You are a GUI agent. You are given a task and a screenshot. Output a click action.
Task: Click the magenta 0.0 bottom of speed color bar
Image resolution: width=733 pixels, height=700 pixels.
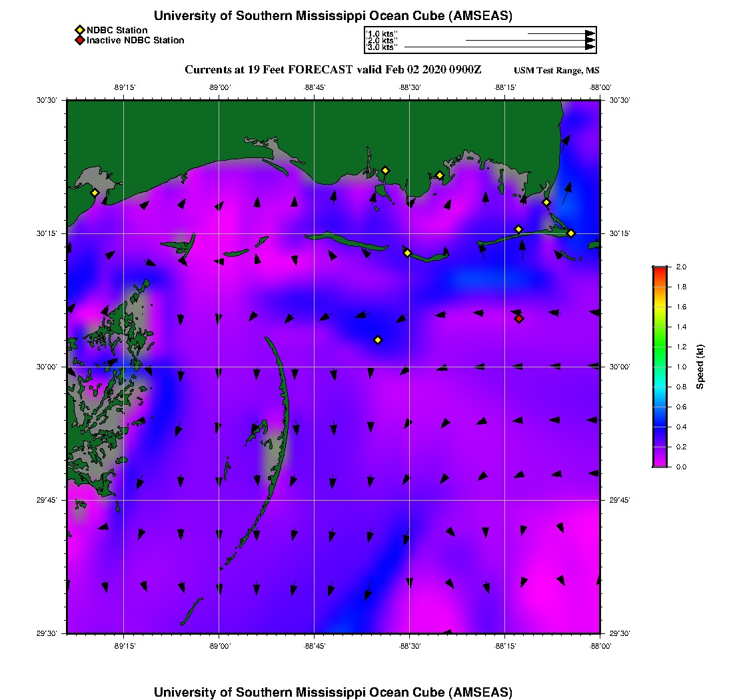tap(660, 463)
